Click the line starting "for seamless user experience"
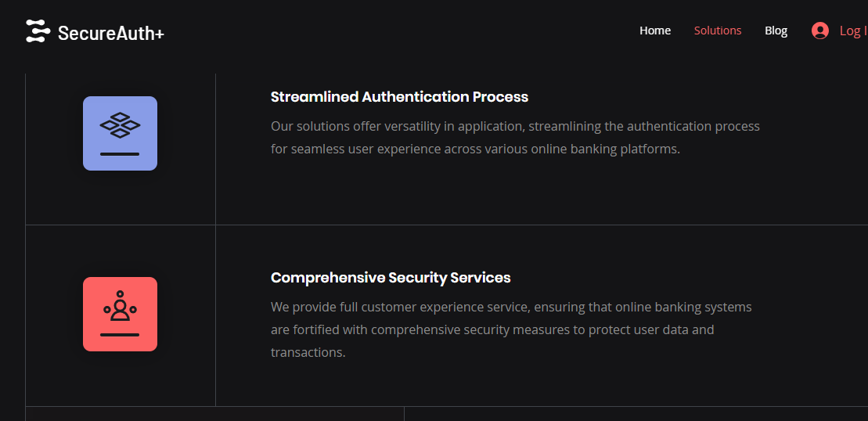868x421 pixels. coord(475,149)
